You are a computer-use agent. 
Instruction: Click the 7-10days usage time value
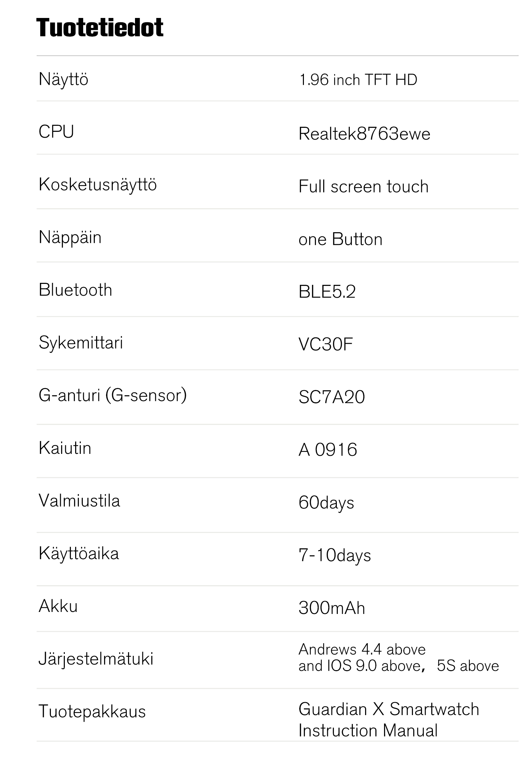click(334, 555)
